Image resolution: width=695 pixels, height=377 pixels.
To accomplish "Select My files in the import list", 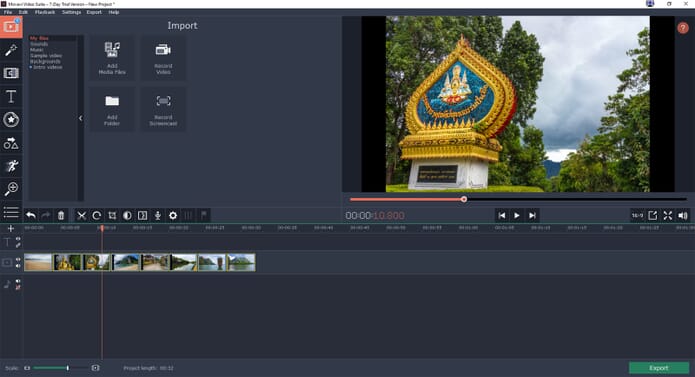I will (x=39, y=39).
